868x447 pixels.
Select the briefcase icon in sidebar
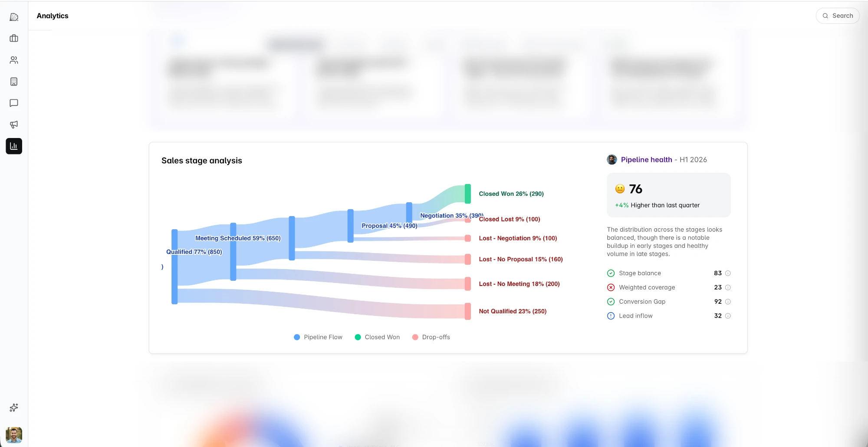pyautogui.click(x=13, y=38)
